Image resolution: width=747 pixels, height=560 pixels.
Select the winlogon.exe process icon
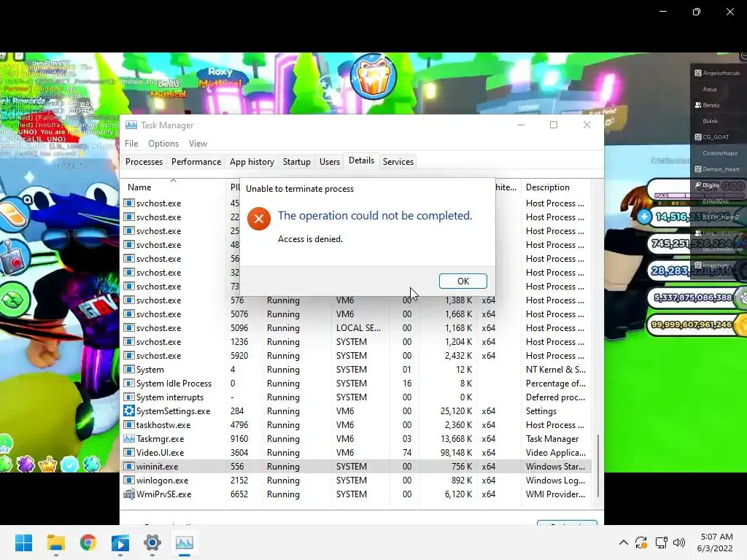click(128, 480)
